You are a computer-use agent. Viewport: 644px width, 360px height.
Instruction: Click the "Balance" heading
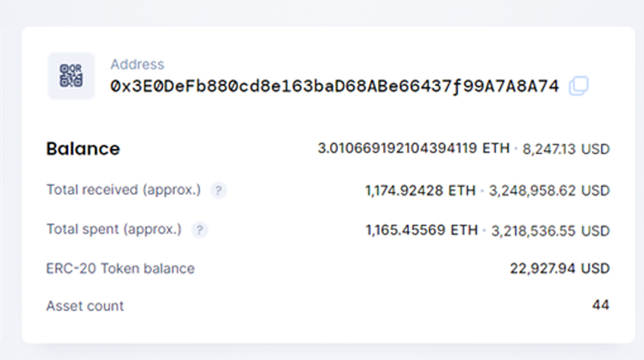point(83,148)
